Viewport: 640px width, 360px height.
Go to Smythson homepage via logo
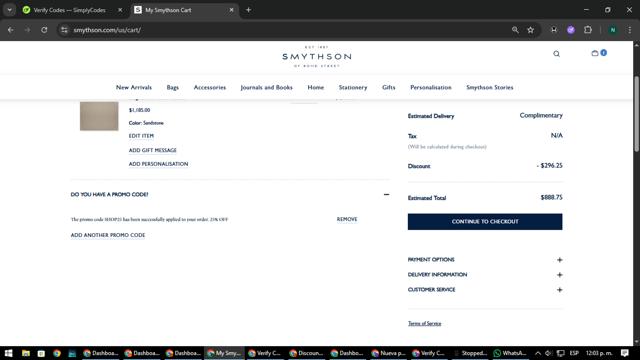317,56
